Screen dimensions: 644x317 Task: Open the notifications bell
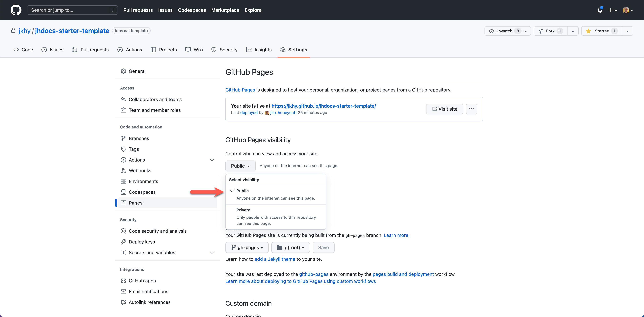point(600,10)
